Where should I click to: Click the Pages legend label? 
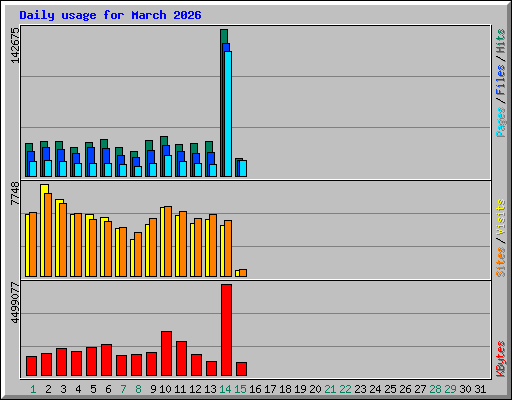pos(501,122)
